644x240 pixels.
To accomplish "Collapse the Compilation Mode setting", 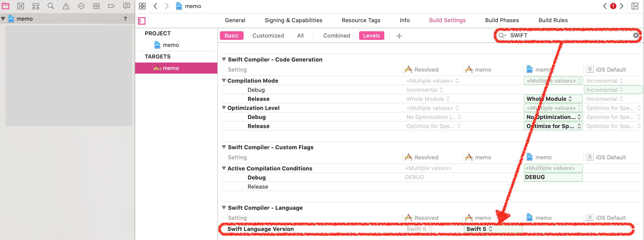I will click(224, 81).
